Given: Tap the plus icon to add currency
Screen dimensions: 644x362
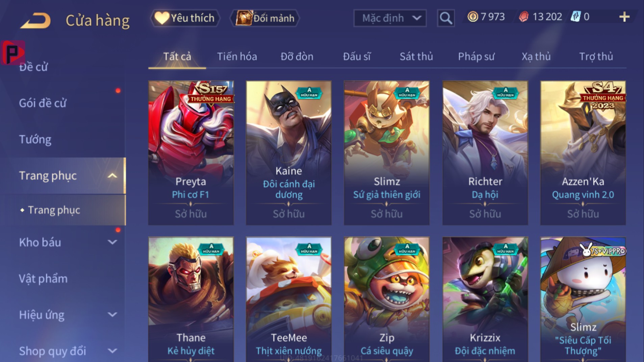Looking at the screenshot, I should pyautogui.click(x=624, y=17).
